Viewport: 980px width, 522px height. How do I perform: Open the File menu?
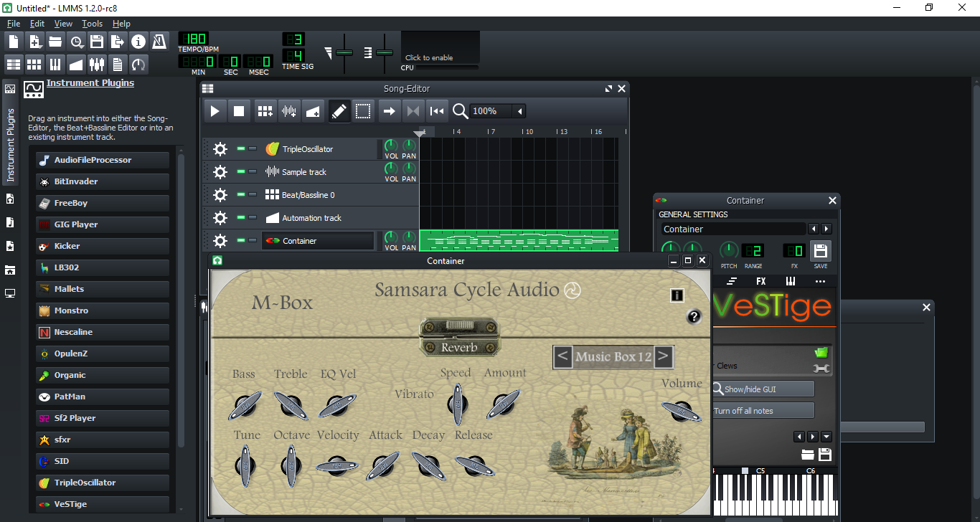point(14,24)
